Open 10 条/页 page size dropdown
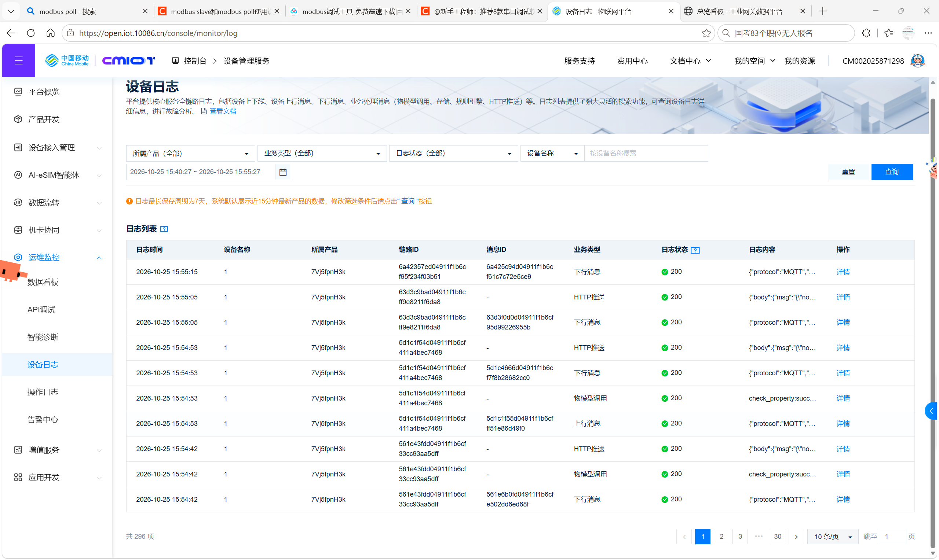939x560 pixels. [833, 537]
